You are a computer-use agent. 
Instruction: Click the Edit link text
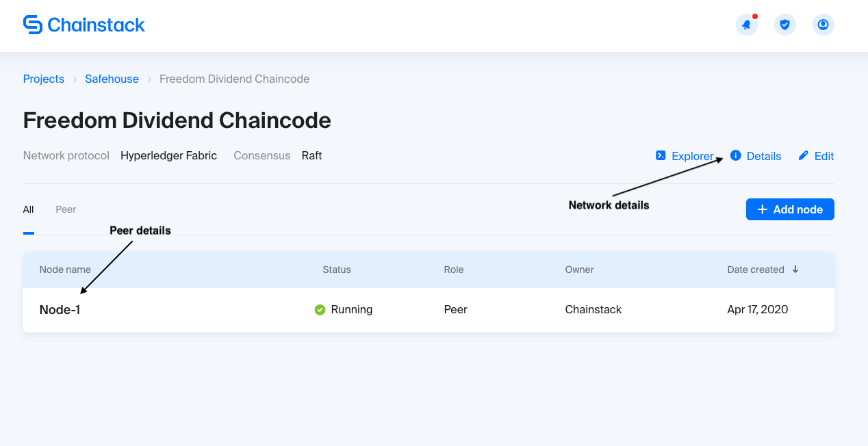pyautogui.click(x=824, y=156)
